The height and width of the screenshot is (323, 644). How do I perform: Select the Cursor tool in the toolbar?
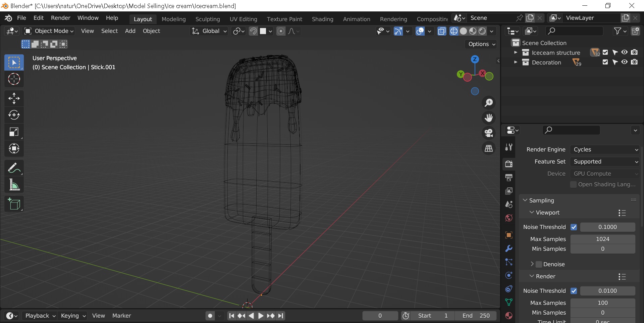click(14, 79)
